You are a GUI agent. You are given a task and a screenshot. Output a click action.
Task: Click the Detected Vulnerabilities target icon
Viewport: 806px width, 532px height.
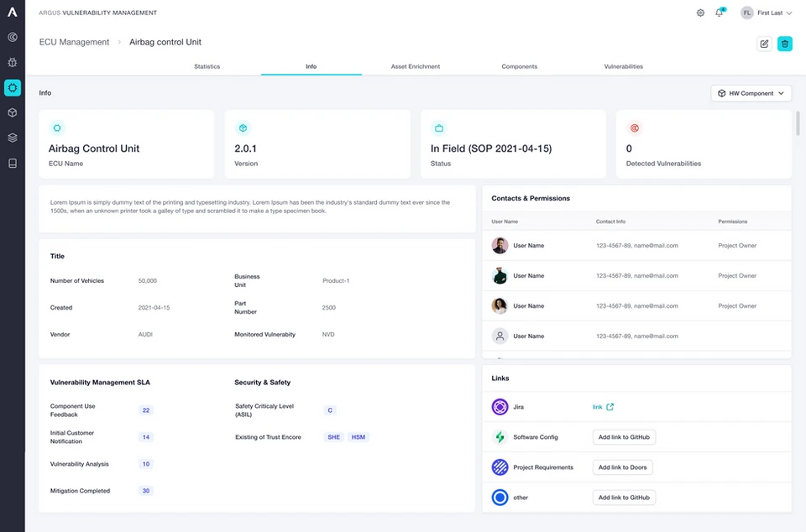point(635,128)
